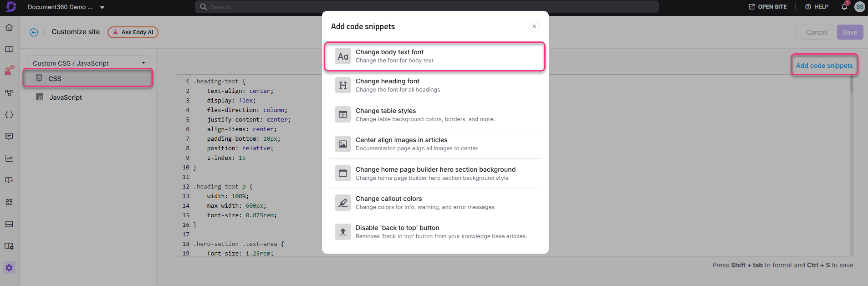Select the Documentation book icon in sidebar
868x286 pixels.
9,49
